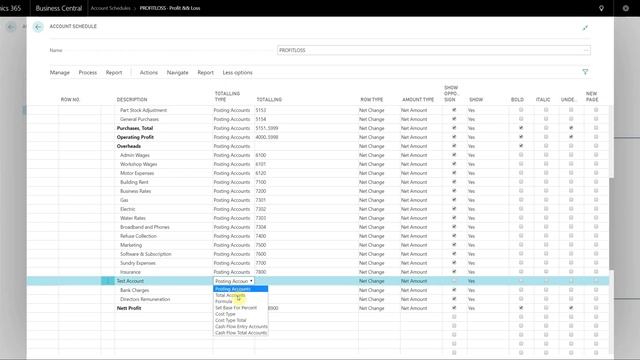This screenshot has width=640, height=360.
Task: Toggle New Page checkbox for Gas row
Action: [x=596, y=200]
